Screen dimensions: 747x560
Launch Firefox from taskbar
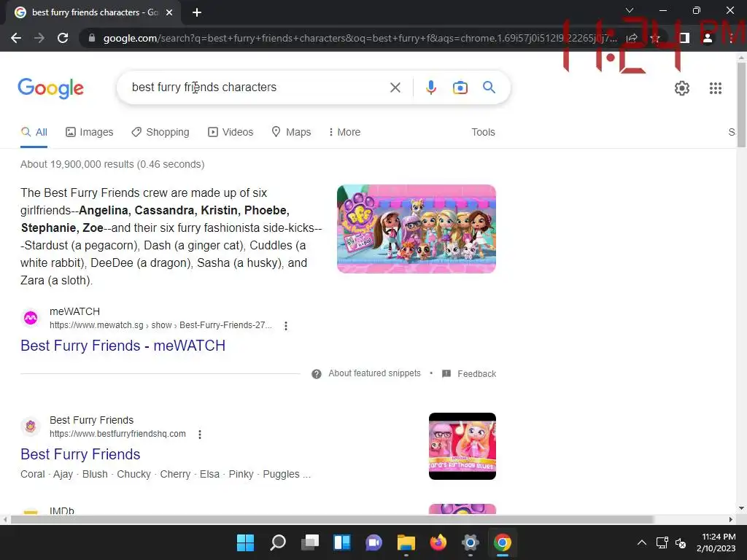(x=438, y=542)
